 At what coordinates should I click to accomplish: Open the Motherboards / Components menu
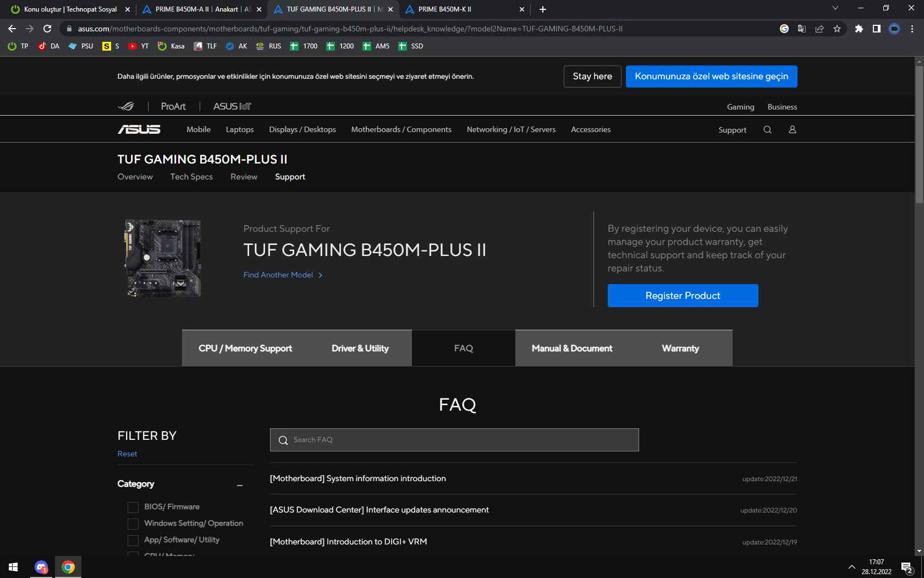pyautogui.click(x=401, y=129)
